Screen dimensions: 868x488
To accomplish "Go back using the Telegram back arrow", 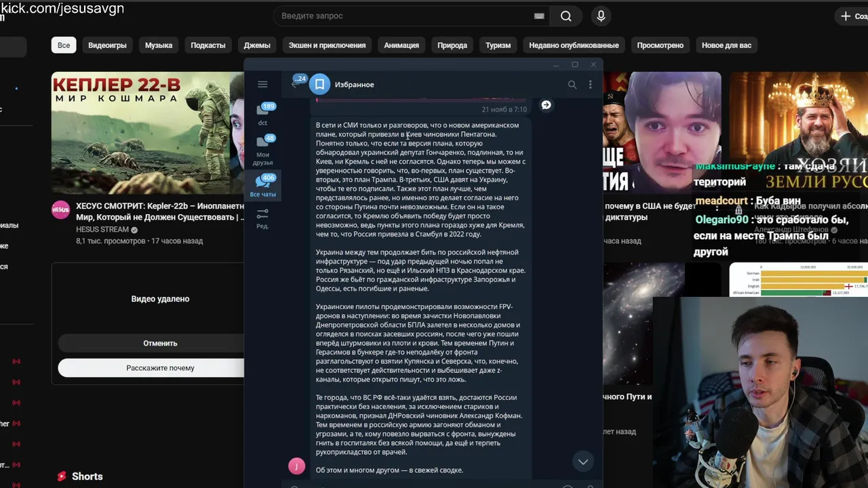I will pos(294,85).
